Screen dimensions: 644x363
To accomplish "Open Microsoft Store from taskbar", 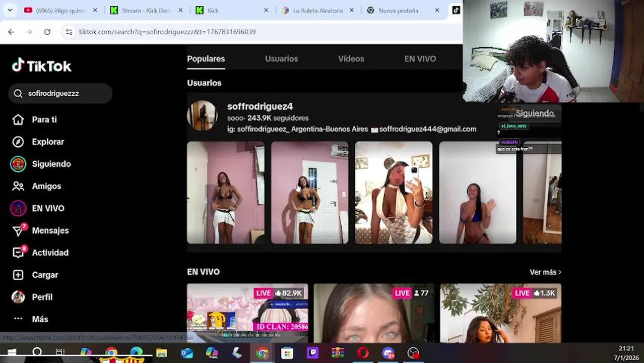I will coord(287,353).
